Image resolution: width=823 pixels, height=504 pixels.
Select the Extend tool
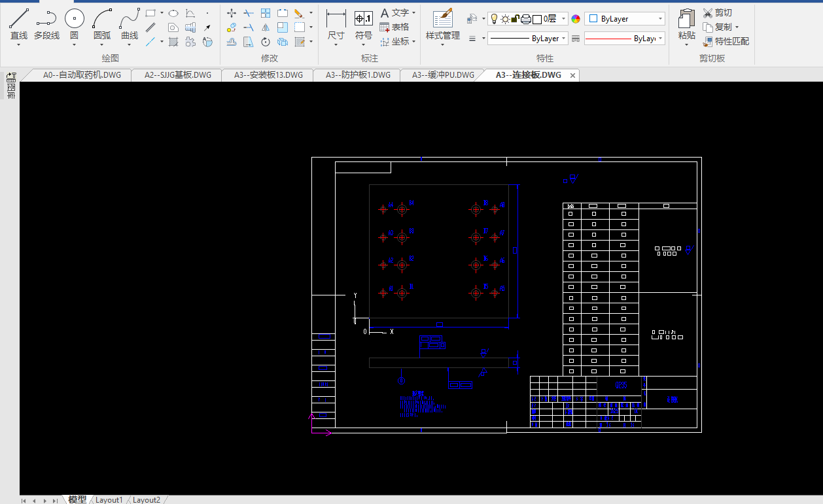[249, 27]
